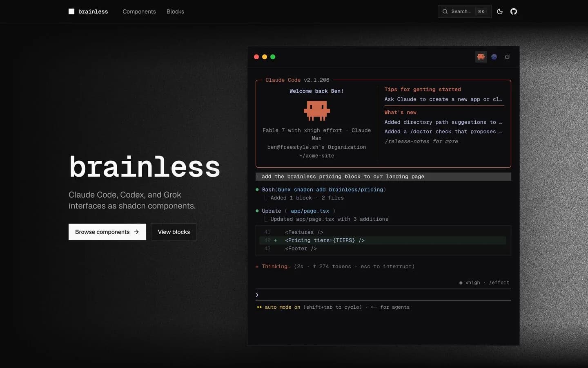Screen dimensions: 588x368
Task: Click 'Welcome back Ben!' text
Action: click(316, 91)
